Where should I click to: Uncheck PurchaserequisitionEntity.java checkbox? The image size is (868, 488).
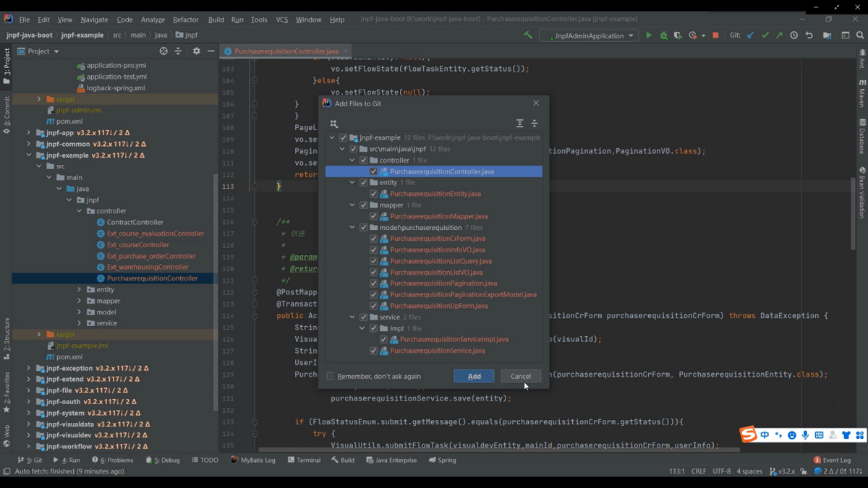(x=373, y=194)
